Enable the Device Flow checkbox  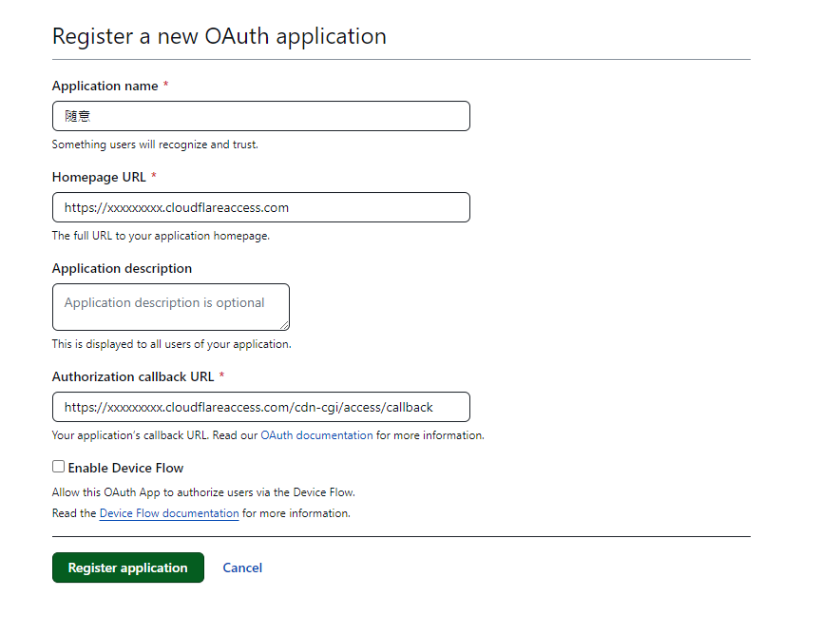(x=59, y=467)
